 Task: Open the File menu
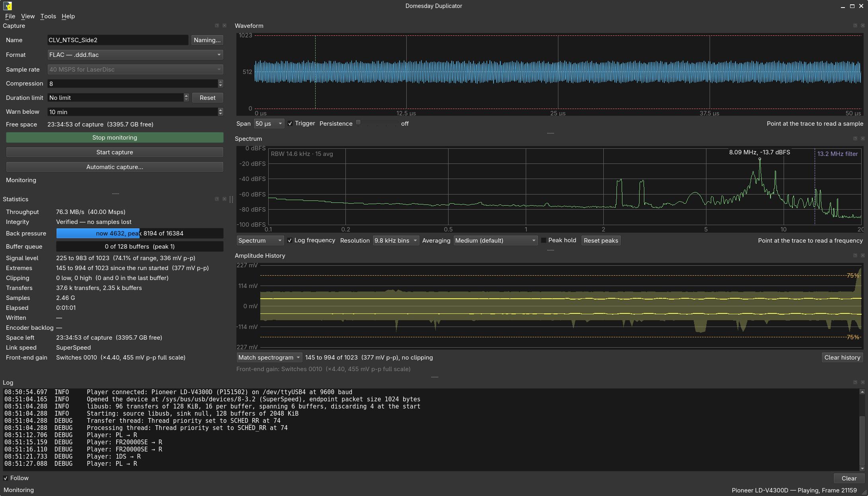pyautogui.click(x=10, y=16)
